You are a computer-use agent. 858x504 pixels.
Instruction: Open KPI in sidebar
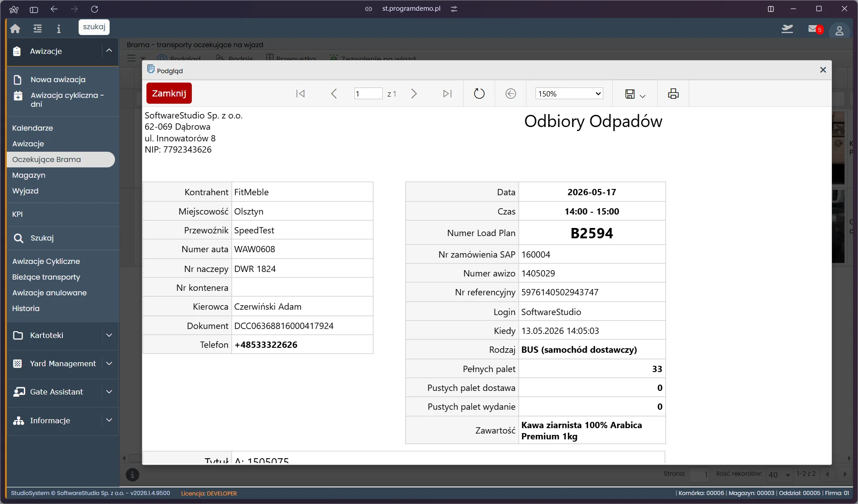[x=18, y=214]
